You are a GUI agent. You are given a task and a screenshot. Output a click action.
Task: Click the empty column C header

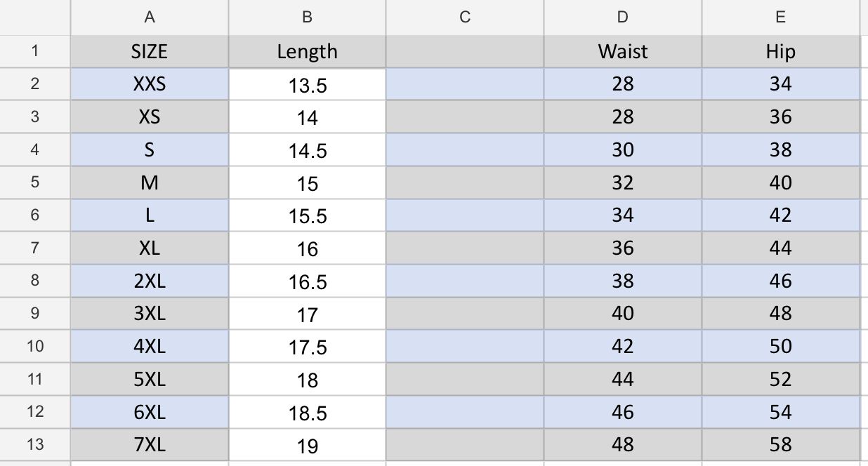pos(464,18)
